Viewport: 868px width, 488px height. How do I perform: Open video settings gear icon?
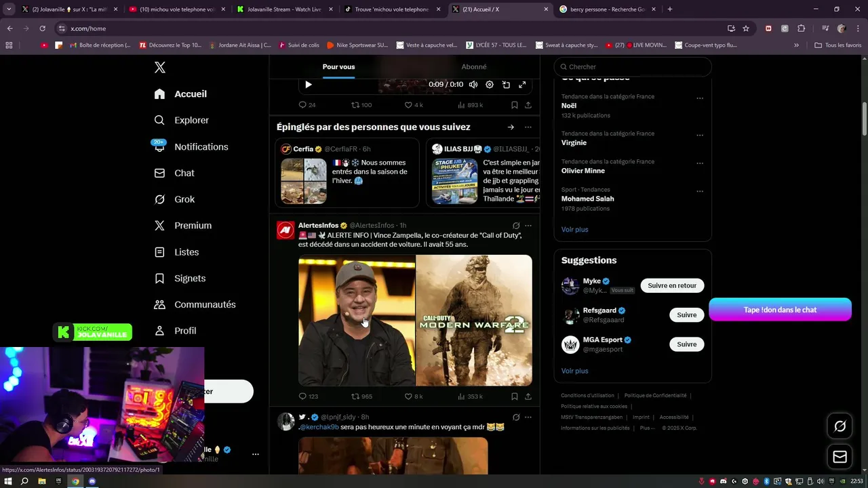(x=490, y=85)
